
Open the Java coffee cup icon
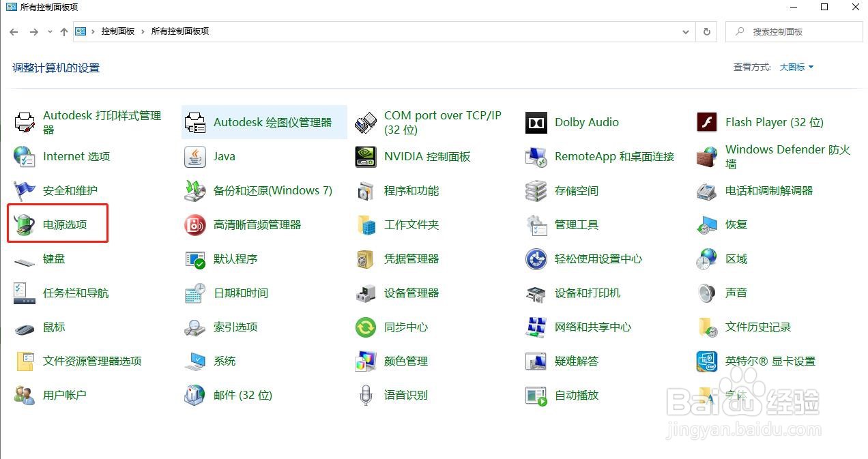[195, 157]
